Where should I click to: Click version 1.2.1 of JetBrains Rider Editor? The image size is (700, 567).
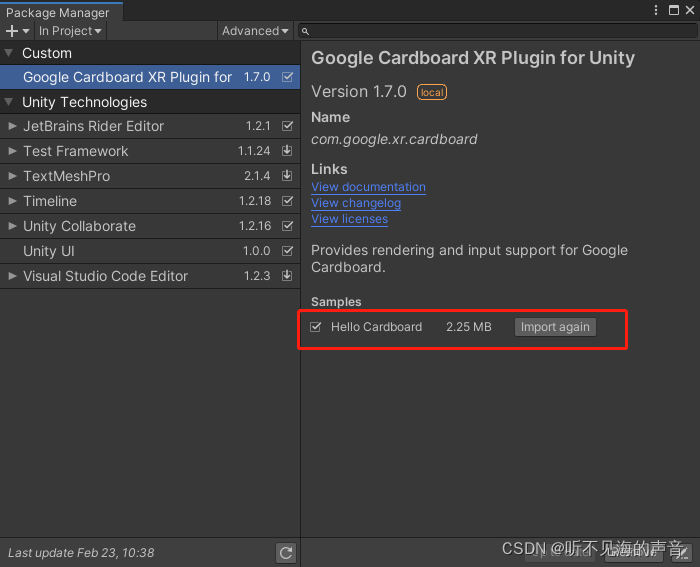click(258, 126)
